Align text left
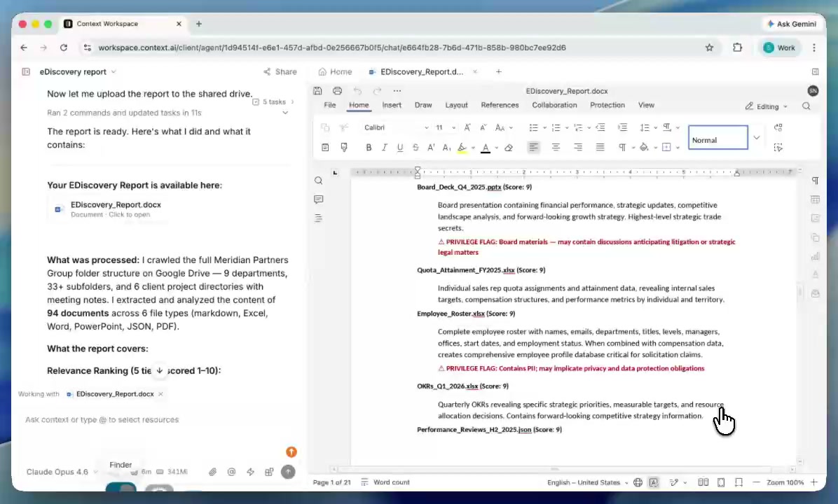The image size is (838, 504). tap(533, 148)
